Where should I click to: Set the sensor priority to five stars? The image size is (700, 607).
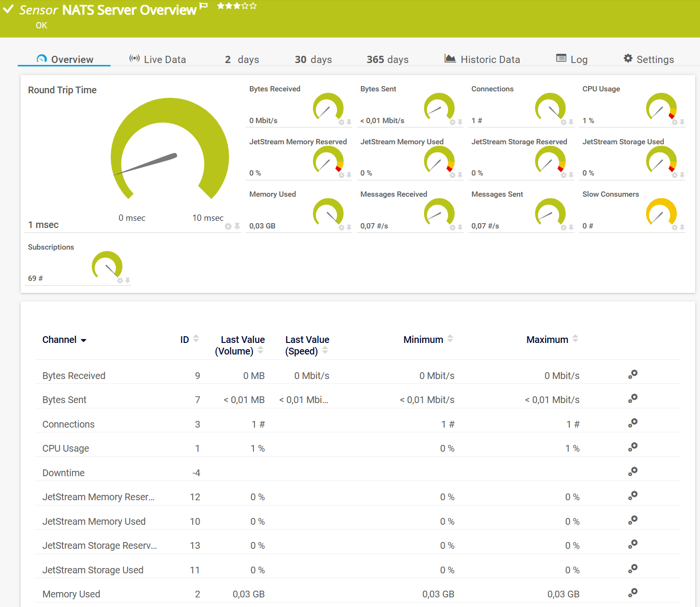(x=253, y=6)
